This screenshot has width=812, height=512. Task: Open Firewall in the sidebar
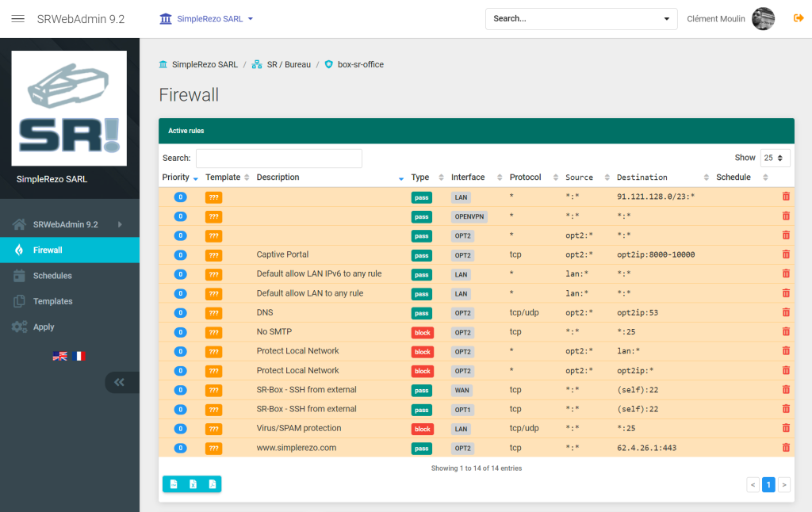[70, 250]
